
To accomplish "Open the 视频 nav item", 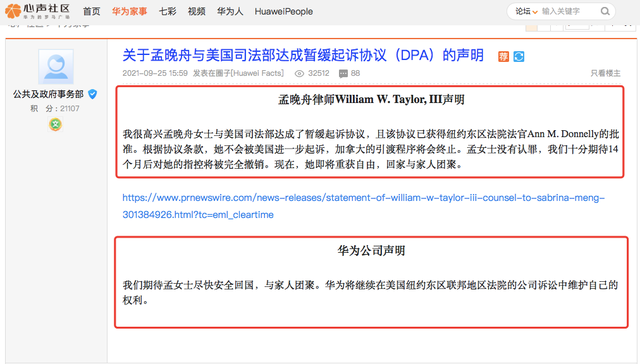I will 196,11.
